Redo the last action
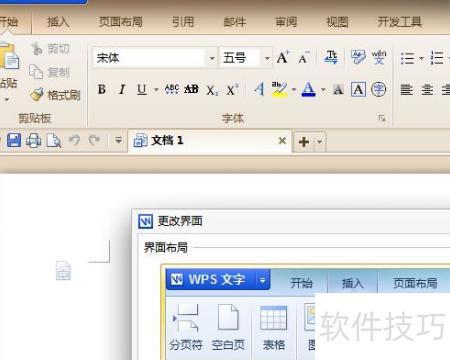The width and height of the screenshot is (450, 360). click(94, 140)
